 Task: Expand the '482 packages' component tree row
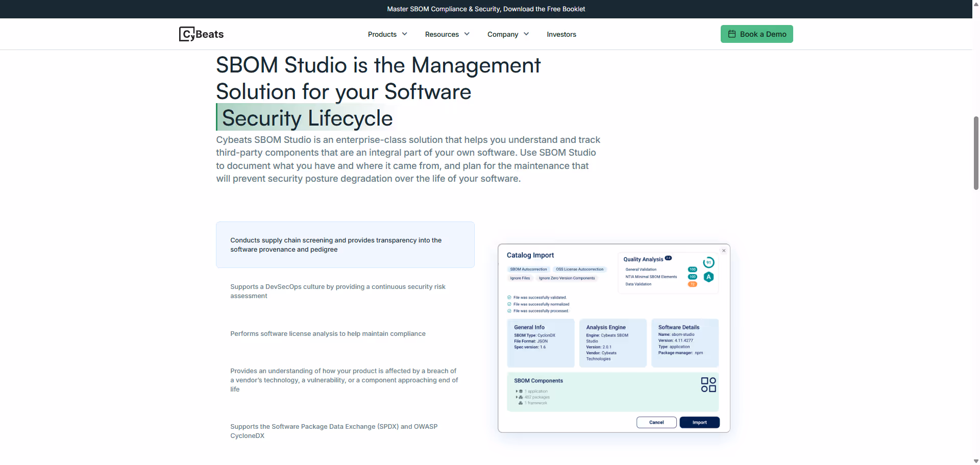click(x=532, y=397)
